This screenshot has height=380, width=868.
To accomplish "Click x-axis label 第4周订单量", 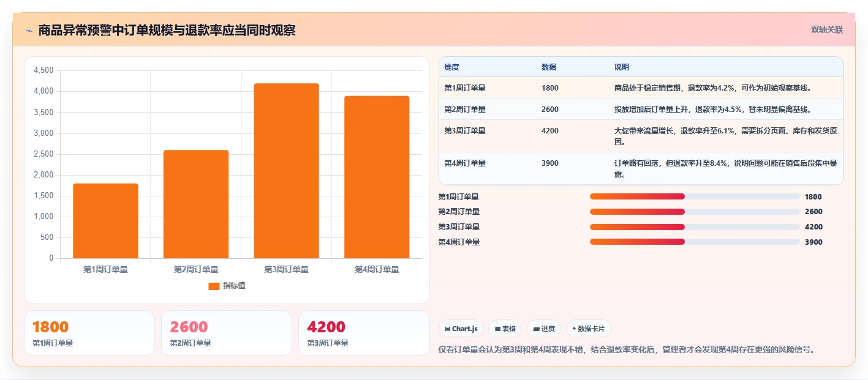I will pos(377,269).
